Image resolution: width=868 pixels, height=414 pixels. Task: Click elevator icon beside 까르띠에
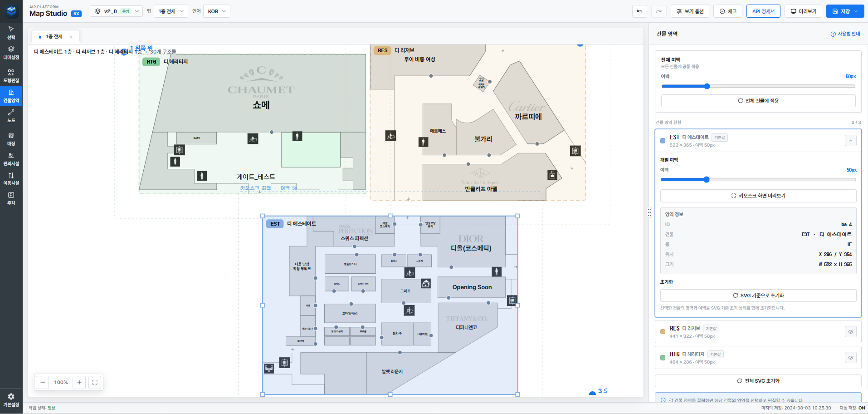pyautogui.click(x=575, y=151)
